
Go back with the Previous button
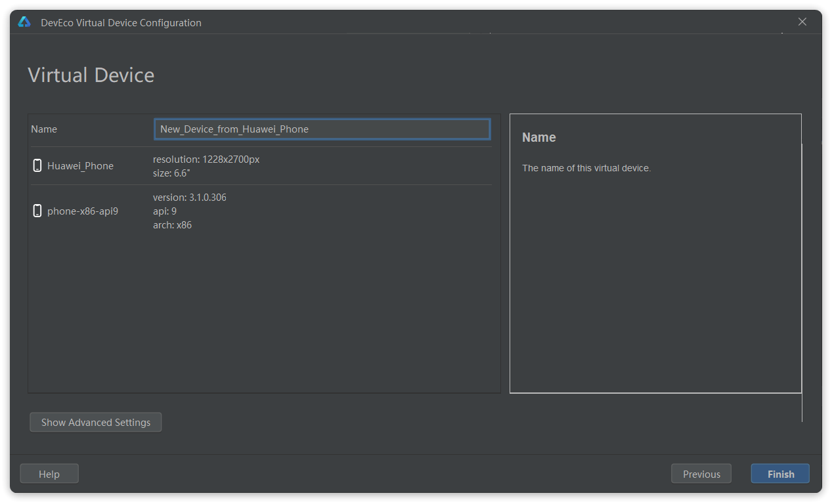click(x=701, y=474)
